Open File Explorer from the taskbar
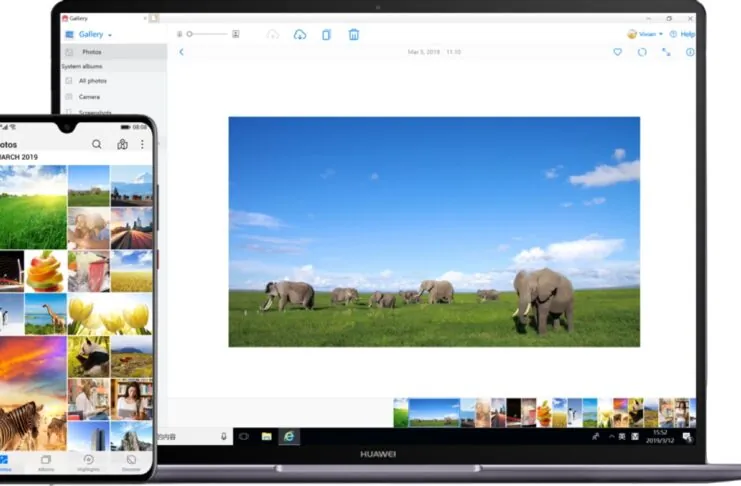Image resolution: width=741 pixels, height=486 pixels. coord(267,436)
